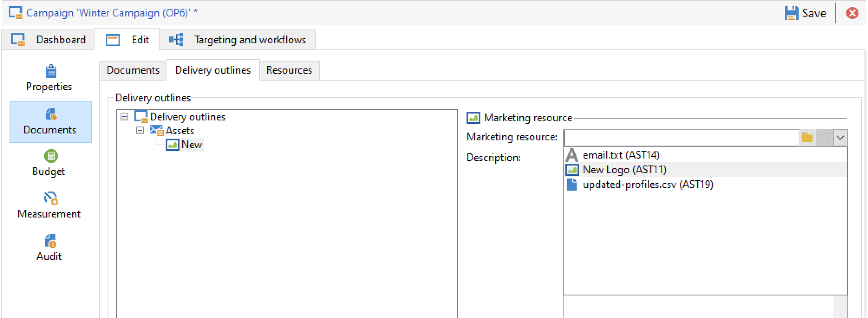Collapse the Assets tree node
This screenshot has height=318, width=868.
(140, 130)
